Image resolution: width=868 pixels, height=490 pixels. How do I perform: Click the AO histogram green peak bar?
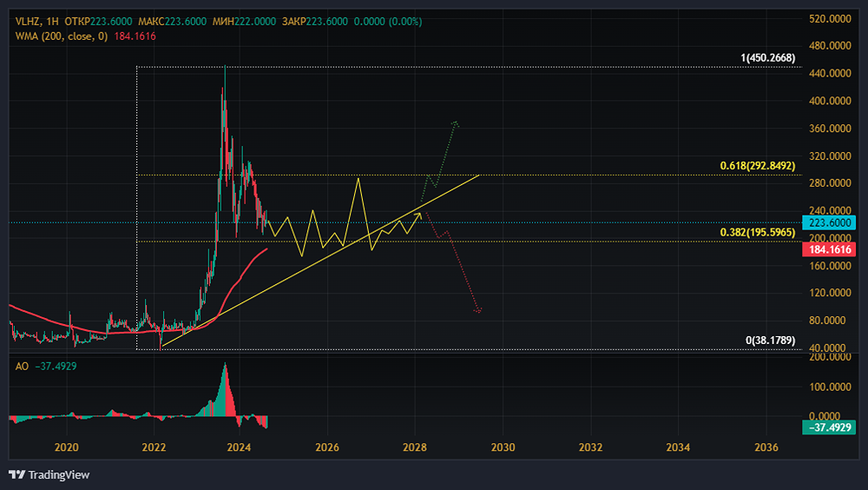tap(225, 388)
